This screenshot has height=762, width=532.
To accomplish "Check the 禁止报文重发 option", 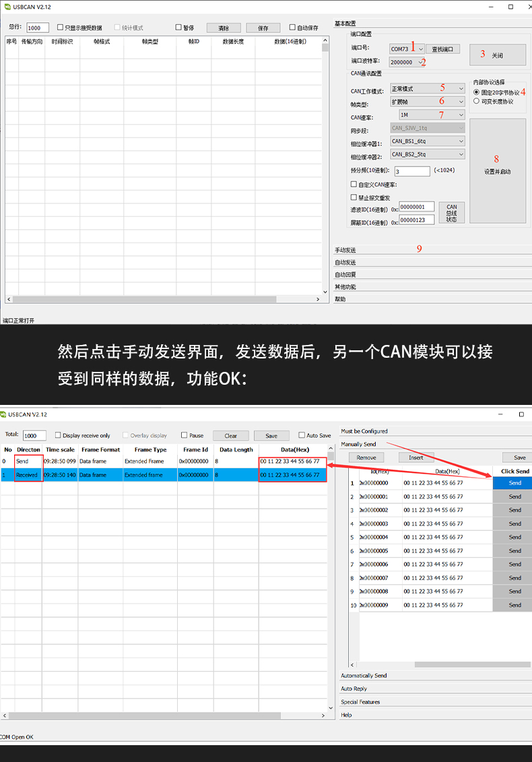I will 354,197.
